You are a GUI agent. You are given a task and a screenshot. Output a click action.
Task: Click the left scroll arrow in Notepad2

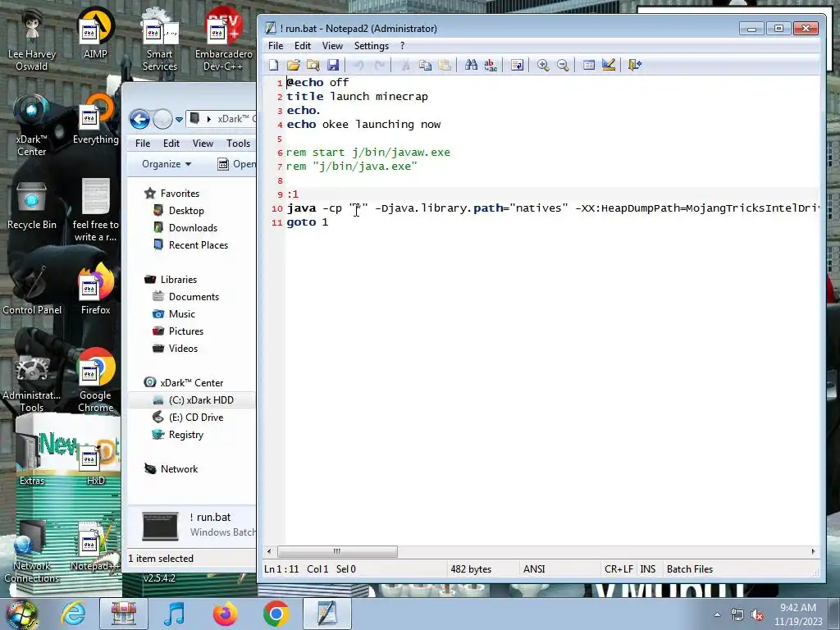click(269, 551)
